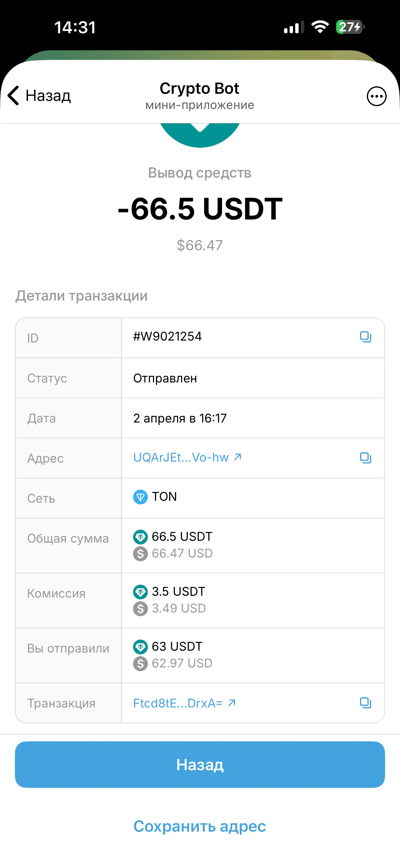Copy the wallet address UQArJEt...Vo-hw
This screenshot has height=868, width=400.
click(x=365, y=458)
